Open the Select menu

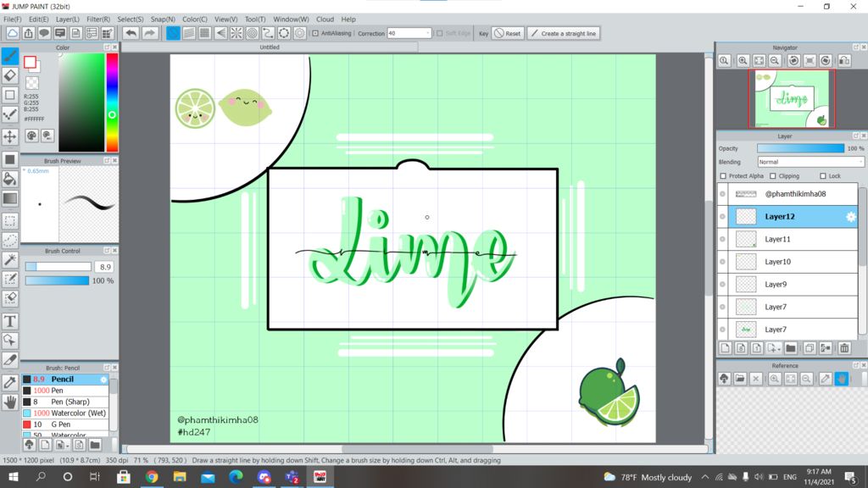pos(130,19)
